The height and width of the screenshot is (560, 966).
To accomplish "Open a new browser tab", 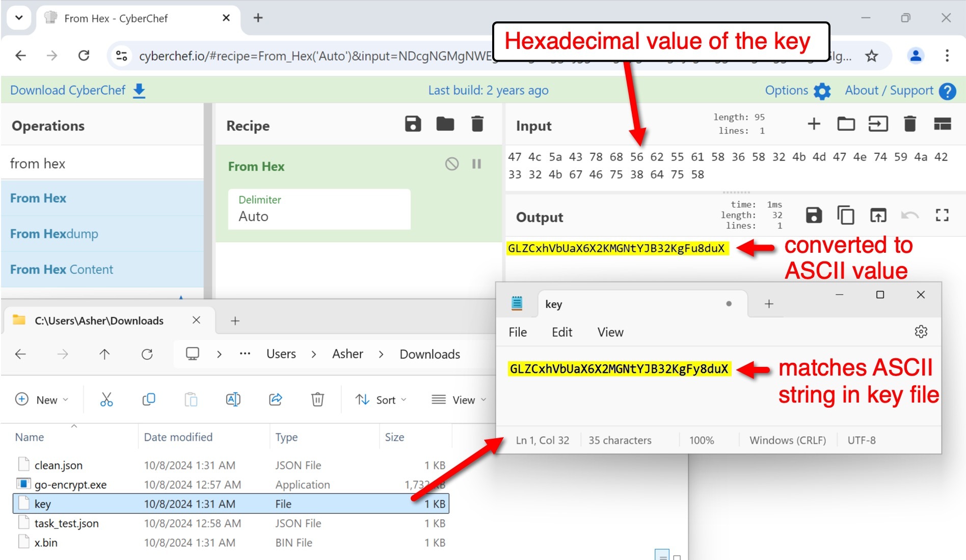I will (258, 18).
